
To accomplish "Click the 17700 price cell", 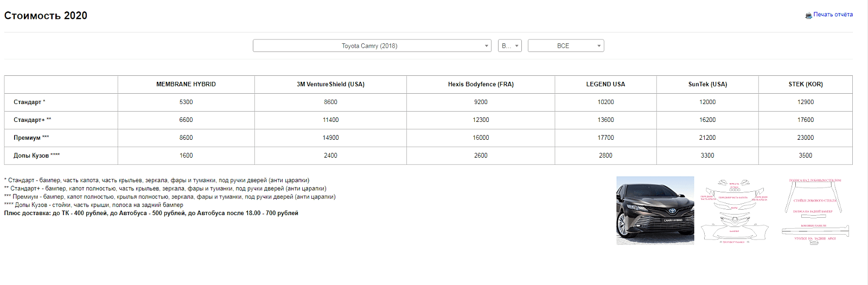I will (605, 138).
